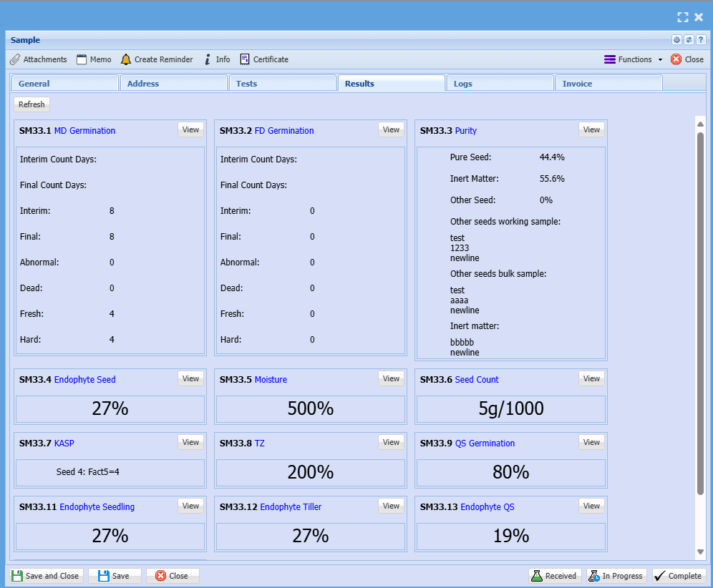713x588 pixels.
Task: Click Save and Close button
Action: (46, 576)
